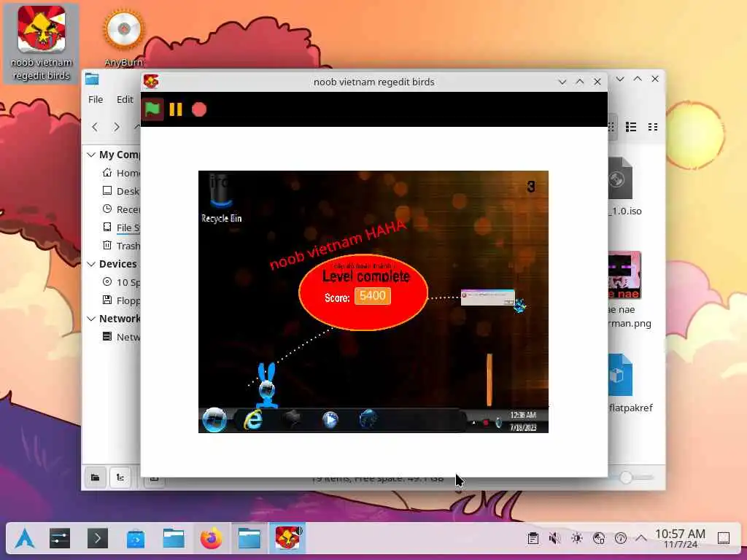Open the game window title bar dropdown
The image size is (747, 560).
pos(562,82)
